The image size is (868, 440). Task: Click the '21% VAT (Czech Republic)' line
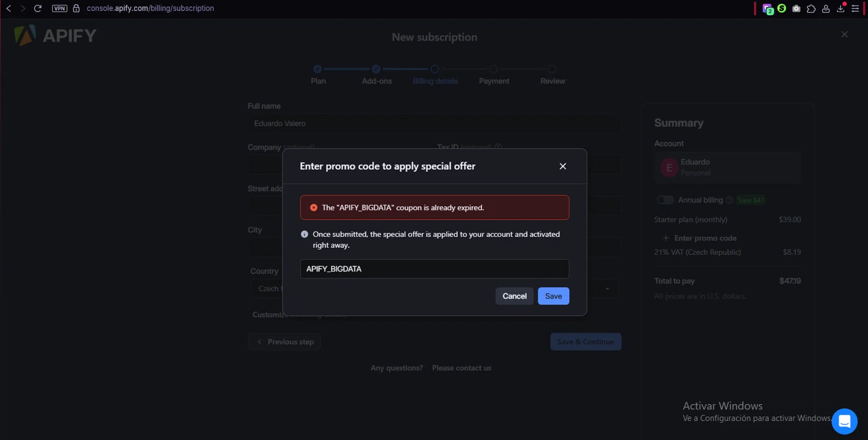(697, 252)
